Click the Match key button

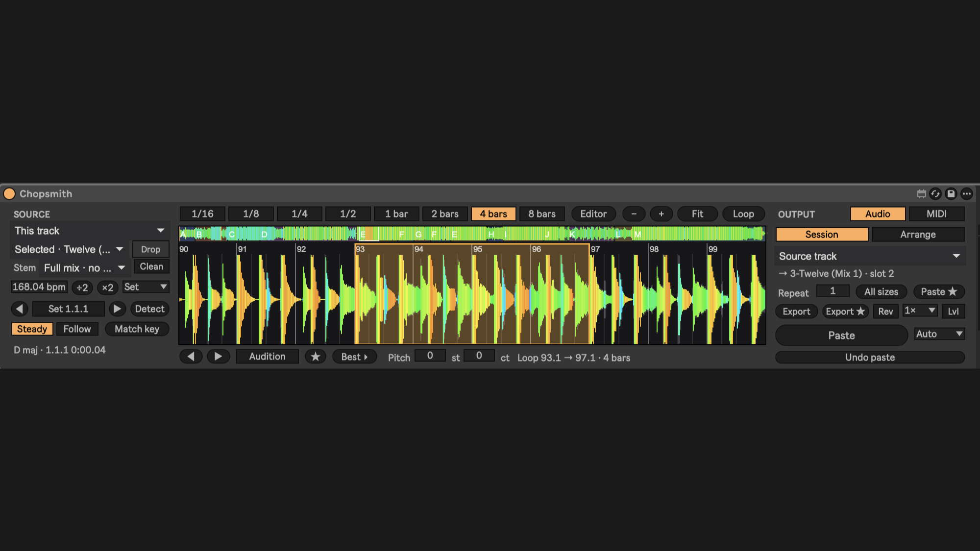click(x=137, y=329)
